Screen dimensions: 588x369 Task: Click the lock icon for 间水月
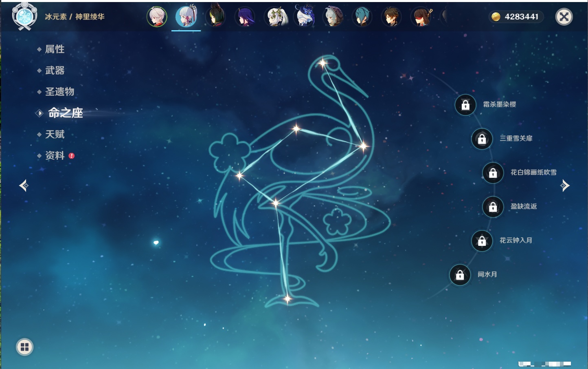(x=460, y=275)
